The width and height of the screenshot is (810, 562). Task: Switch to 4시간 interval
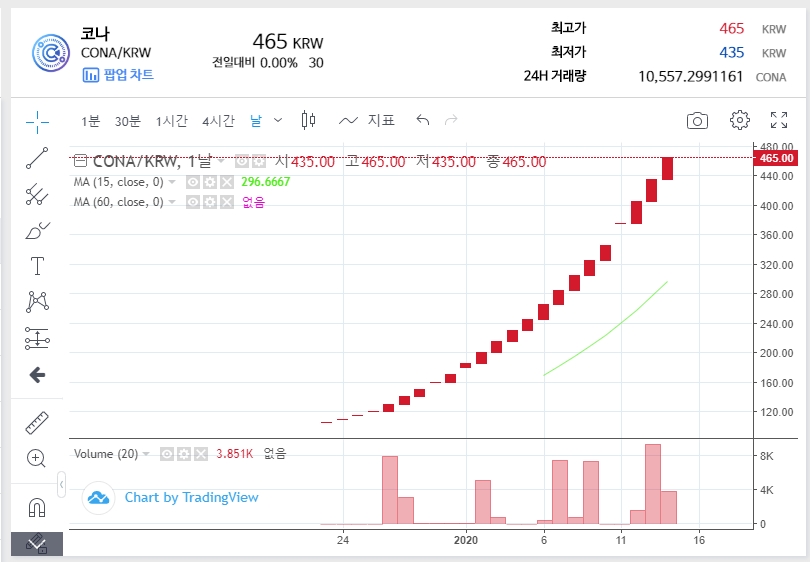click(x=218, y=121)
